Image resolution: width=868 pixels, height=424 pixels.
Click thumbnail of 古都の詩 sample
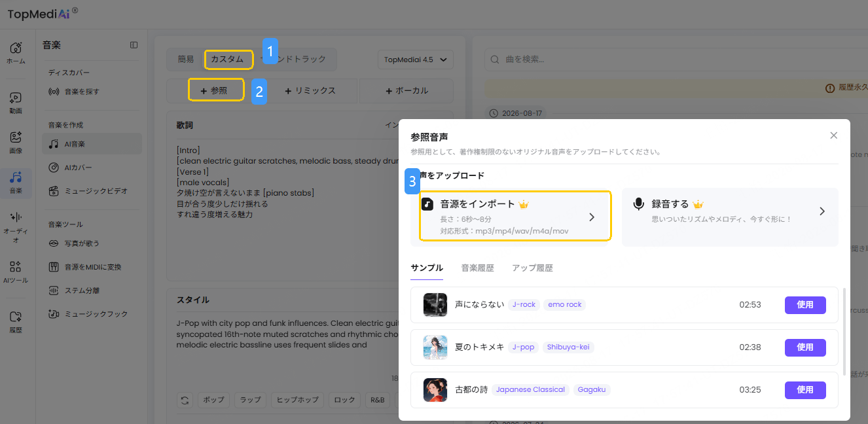[435, 390]
